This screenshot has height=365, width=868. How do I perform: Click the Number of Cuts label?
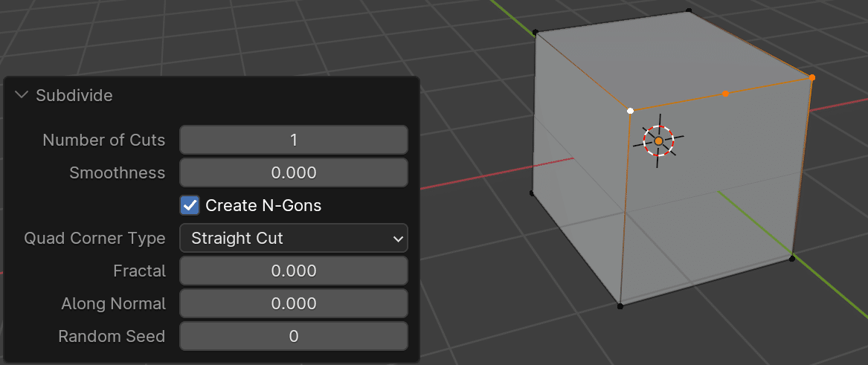(x=104, y=140)
